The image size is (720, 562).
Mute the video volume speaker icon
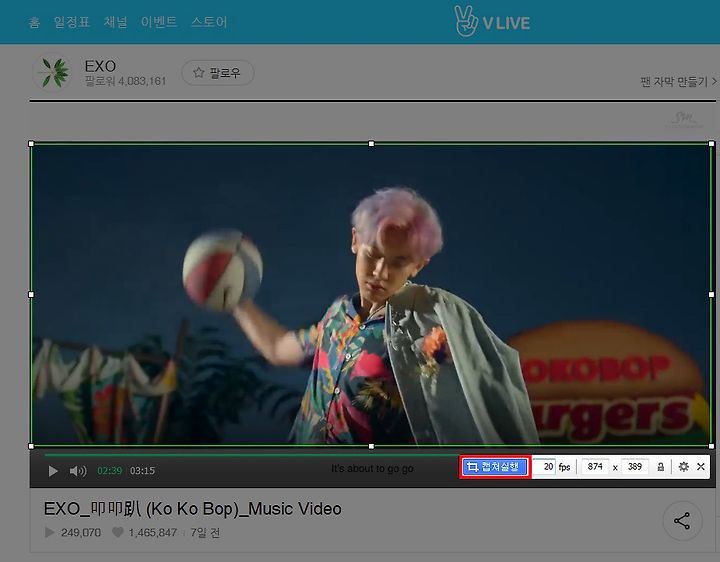tap(78, 471)
